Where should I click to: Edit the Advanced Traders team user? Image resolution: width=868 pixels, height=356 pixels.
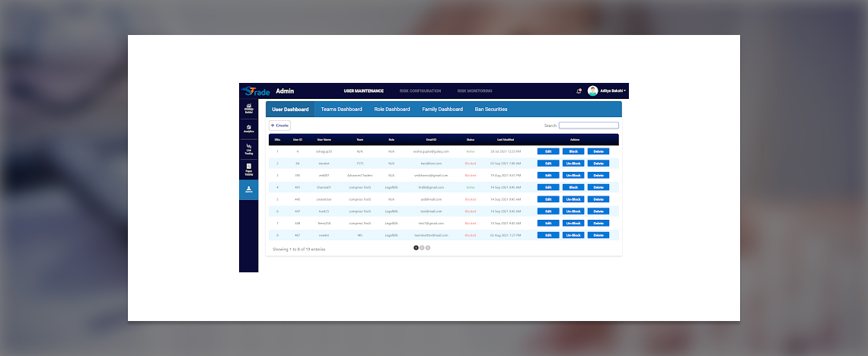548,175
